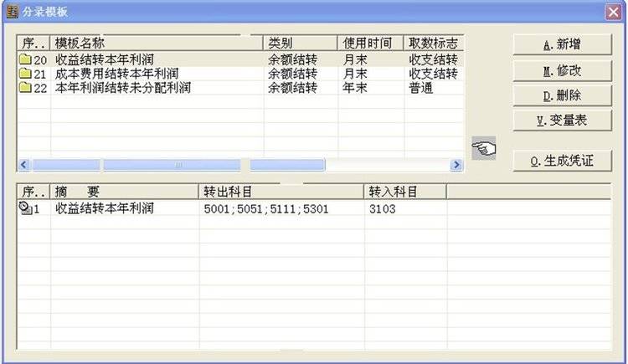Viewport: 628px width, 364px height.
Task: Click the 使用时间 column header
Action: 370,43
